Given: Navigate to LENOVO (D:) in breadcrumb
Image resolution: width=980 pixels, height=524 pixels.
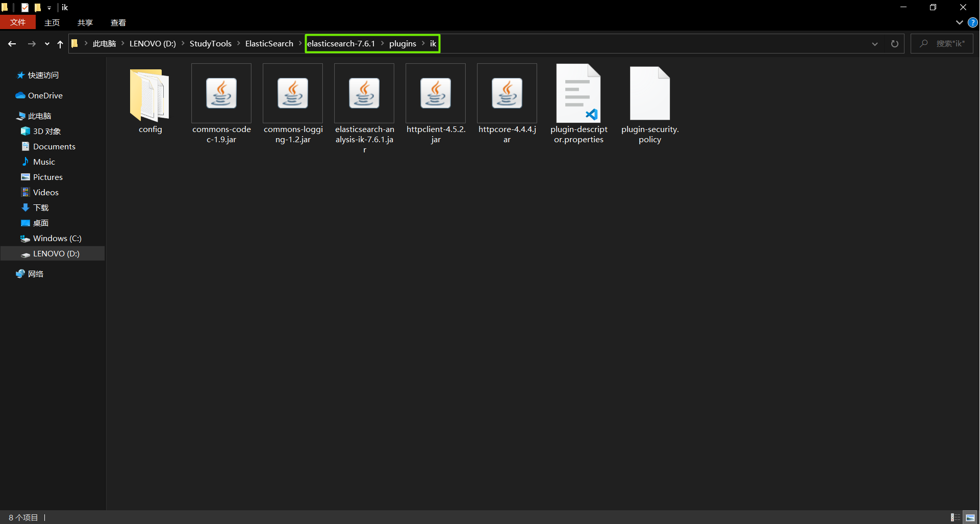Looking at the screenshot, I should [153, 44].
